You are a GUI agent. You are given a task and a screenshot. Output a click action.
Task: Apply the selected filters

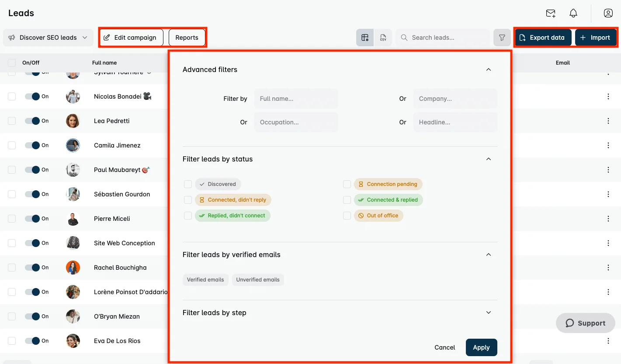[x=481, y=347]
